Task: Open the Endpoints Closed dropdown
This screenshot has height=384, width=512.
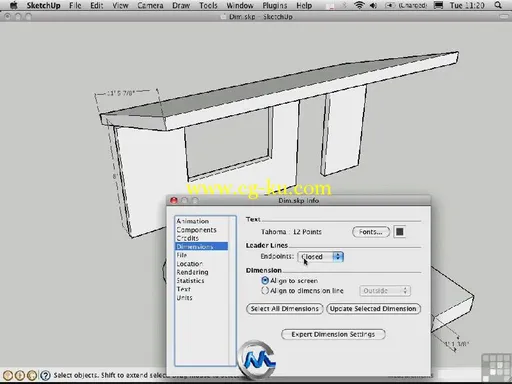Action: (321, 257)
